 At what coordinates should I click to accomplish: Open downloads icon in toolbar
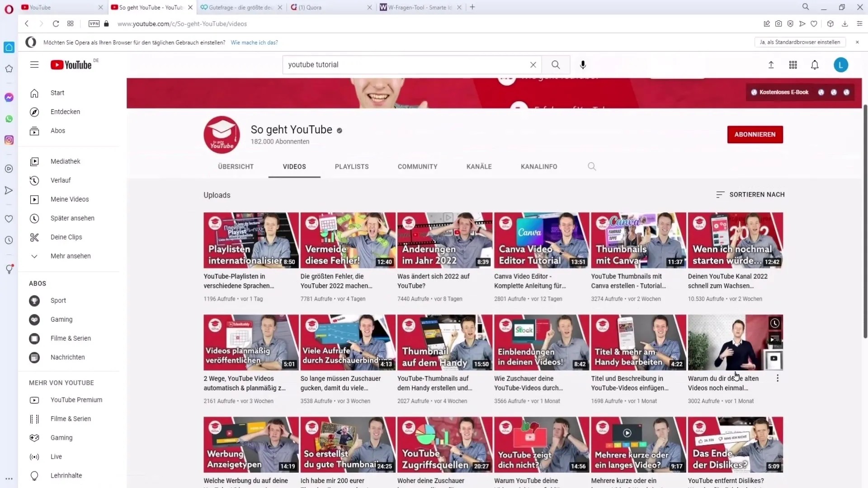pyautogui.click(x=844, y=23)
